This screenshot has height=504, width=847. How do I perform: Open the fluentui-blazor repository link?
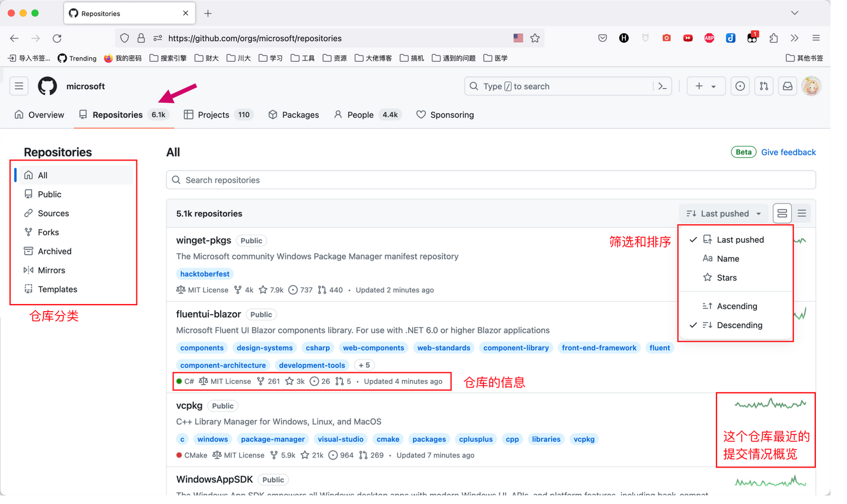209,314
